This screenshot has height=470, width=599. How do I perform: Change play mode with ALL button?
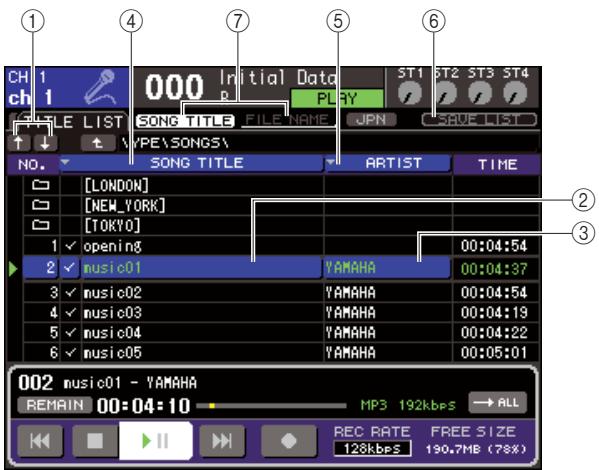click(x=497, y=403)
